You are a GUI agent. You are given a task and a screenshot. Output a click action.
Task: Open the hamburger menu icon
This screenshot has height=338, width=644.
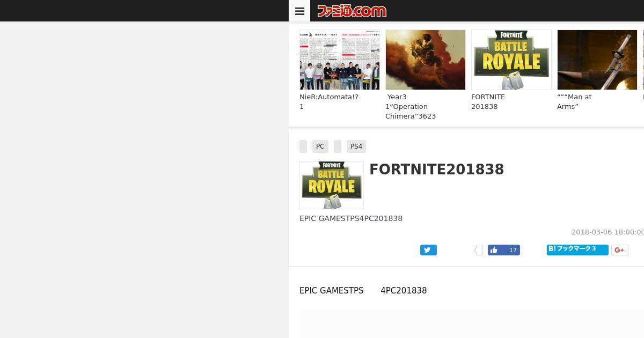pyautogui.click(x=299, y=11)
